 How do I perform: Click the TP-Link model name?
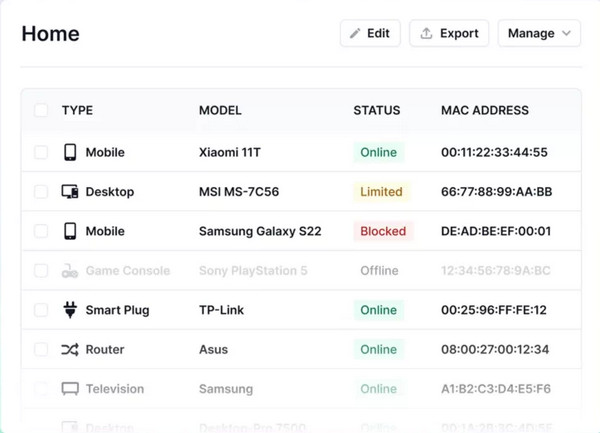(221, 310)
